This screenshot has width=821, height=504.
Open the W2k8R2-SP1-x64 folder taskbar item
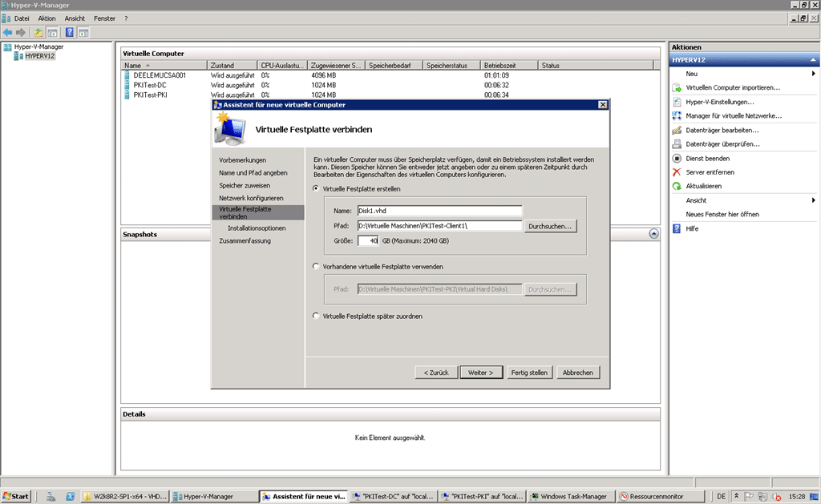point(125,496)
